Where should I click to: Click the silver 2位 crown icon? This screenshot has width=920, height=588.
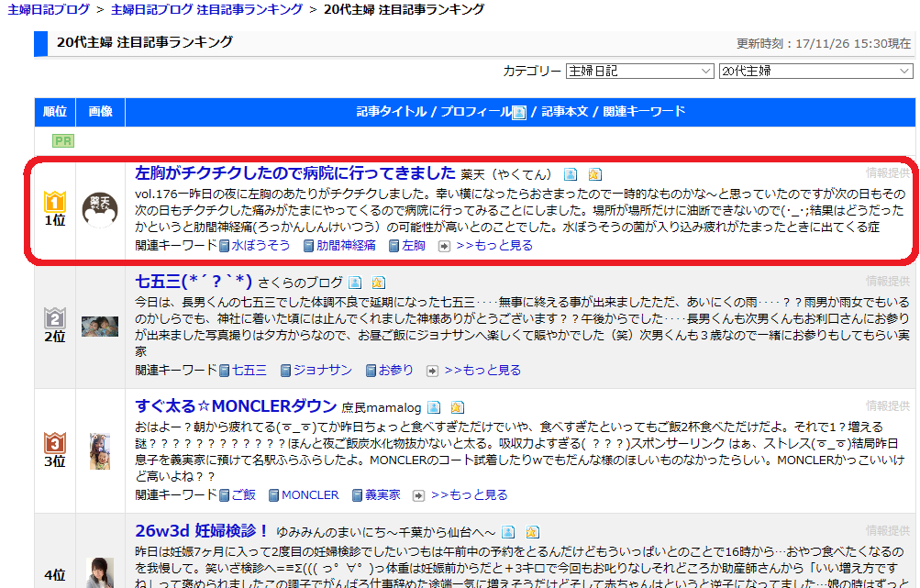click(x=55, y=318)
